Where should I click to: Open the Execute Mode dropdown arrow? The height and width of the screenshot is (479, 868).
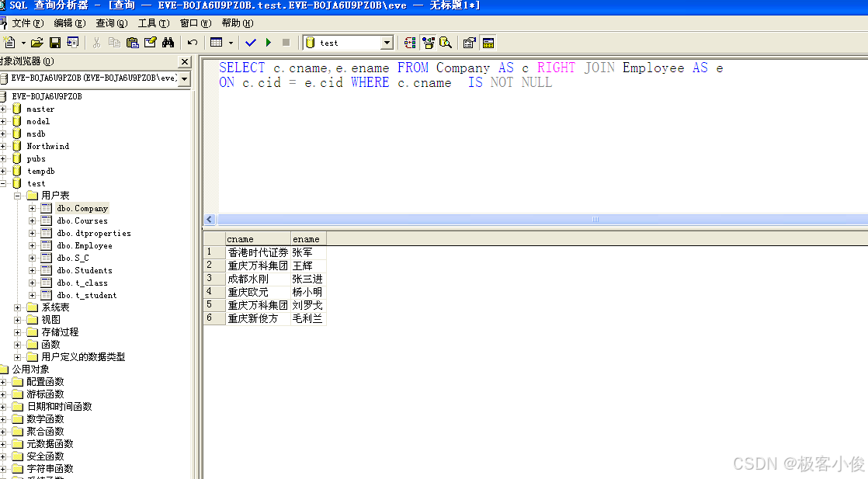tap(231, 43)
